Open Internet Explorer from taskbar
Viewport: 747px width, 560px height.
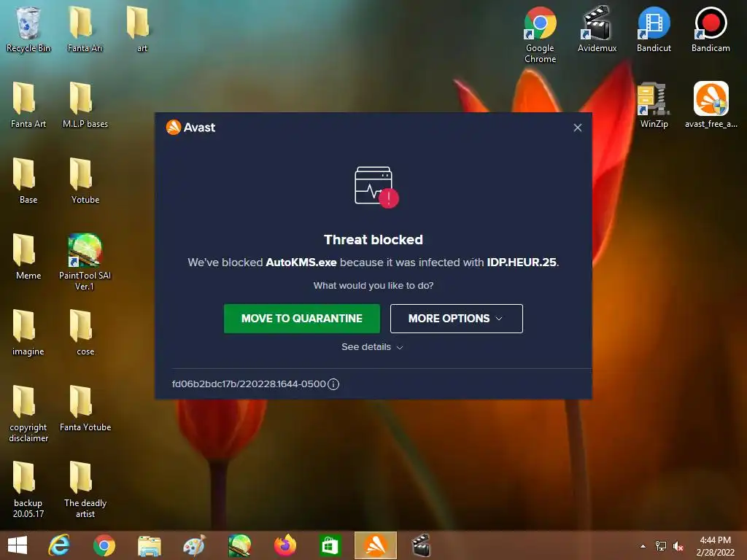tap(59, 545)
